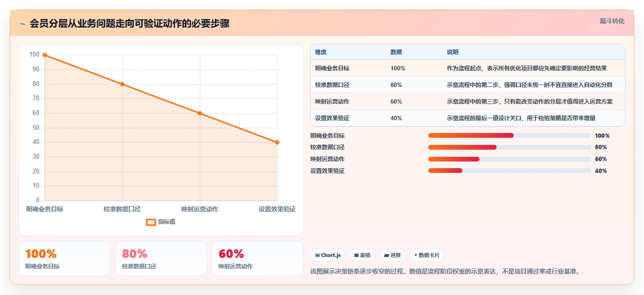
Task: Click the 80% value in the table
Action: (x=396, y=85)
